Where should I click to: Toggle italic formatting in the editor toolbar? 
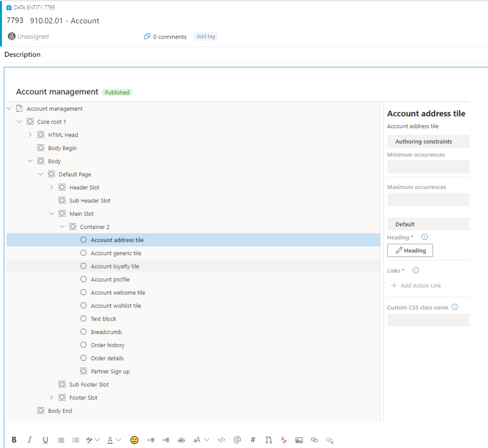click(30, 440)
